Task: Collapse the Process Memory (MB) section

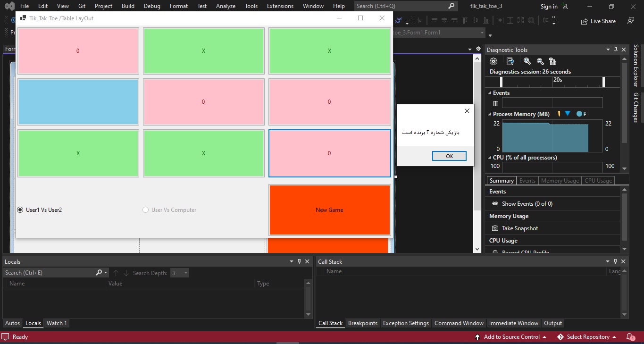Action: [x=489, y=114]
